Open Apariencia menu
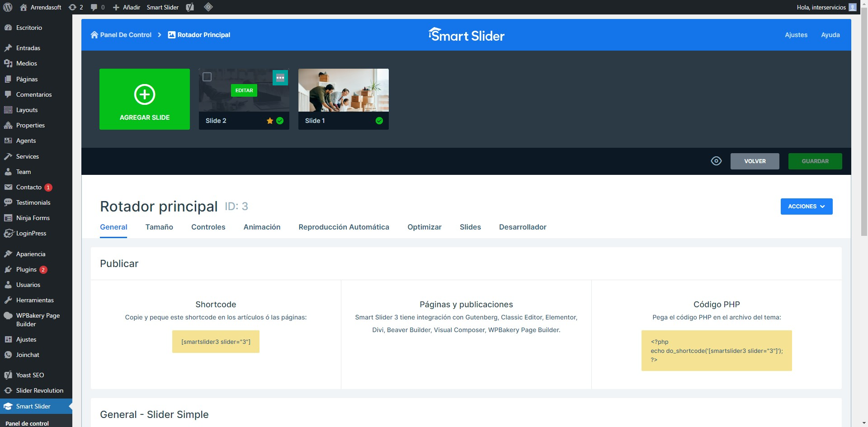The height and width of the screenshot is (427, 868). (x=36, y=254)
